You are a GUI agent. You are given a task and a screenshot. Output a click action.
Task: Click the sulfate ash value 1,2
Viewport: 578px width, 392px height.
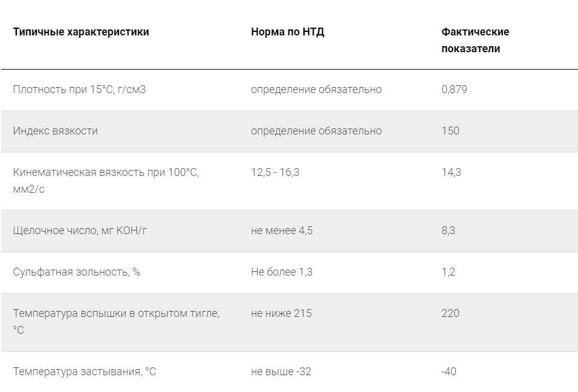pyautogui.click(x=448, y=272)
